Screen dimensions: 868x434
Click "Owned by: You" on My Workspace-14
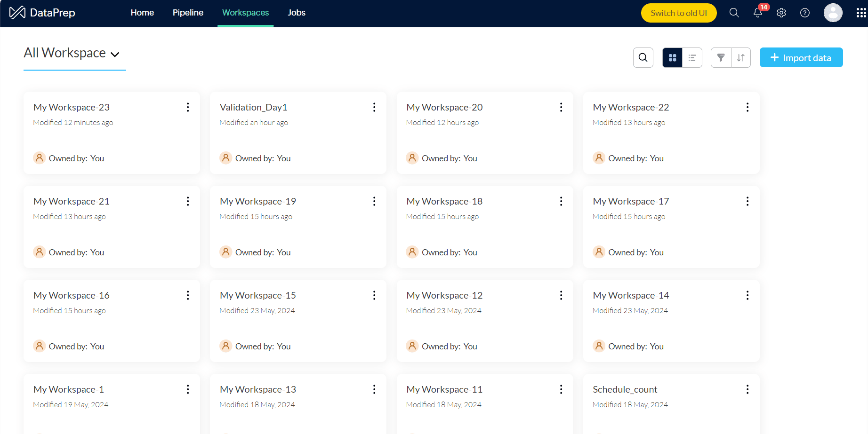coord(636,347)
